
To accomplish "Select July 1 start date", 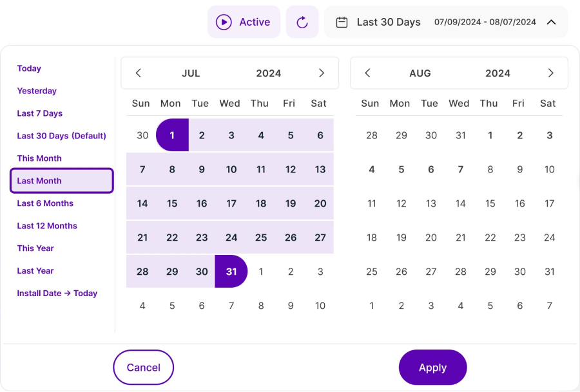I will (x=172, y=135).
